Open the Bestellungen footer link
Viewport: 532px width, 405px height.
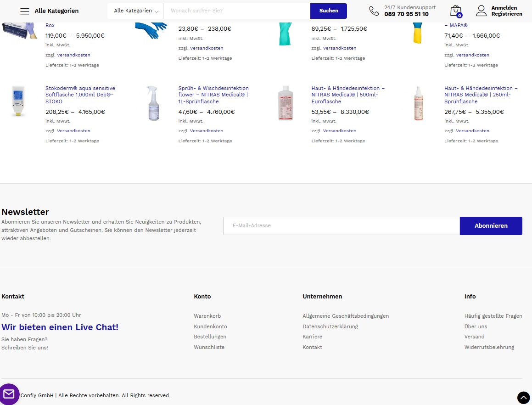210,337
